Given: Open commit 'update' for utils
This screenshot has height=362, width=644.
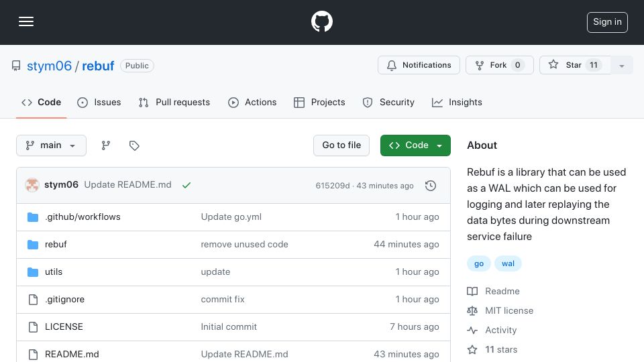Looking at the screenshot, I should tap(215, 271).
